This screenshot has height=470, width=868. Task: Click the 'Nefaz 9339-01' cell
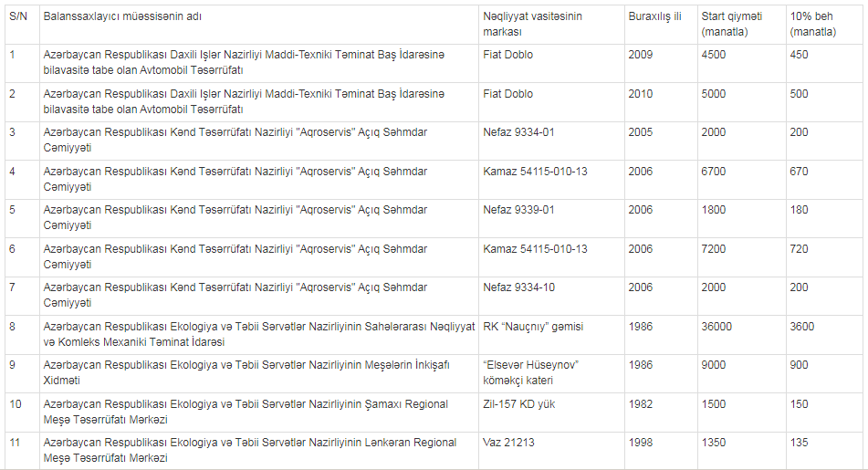click(551, 218)
